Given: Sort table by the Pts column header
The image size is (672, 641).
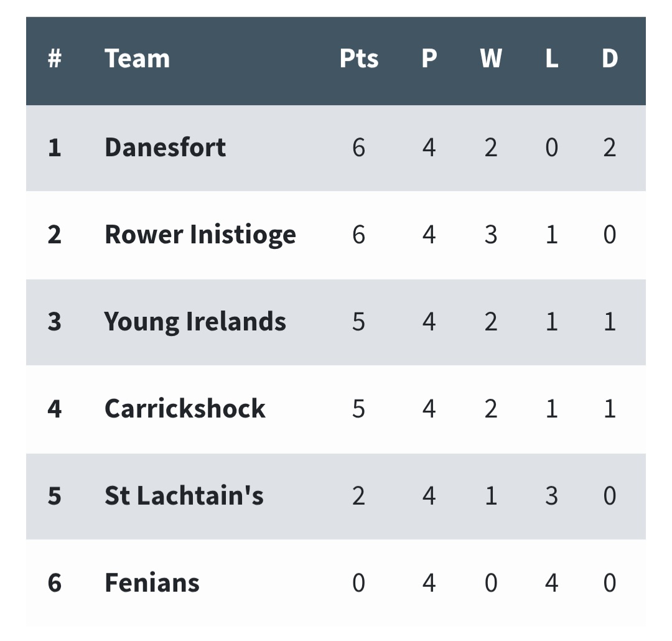Looking at the screenshot, I should (358, 58).
